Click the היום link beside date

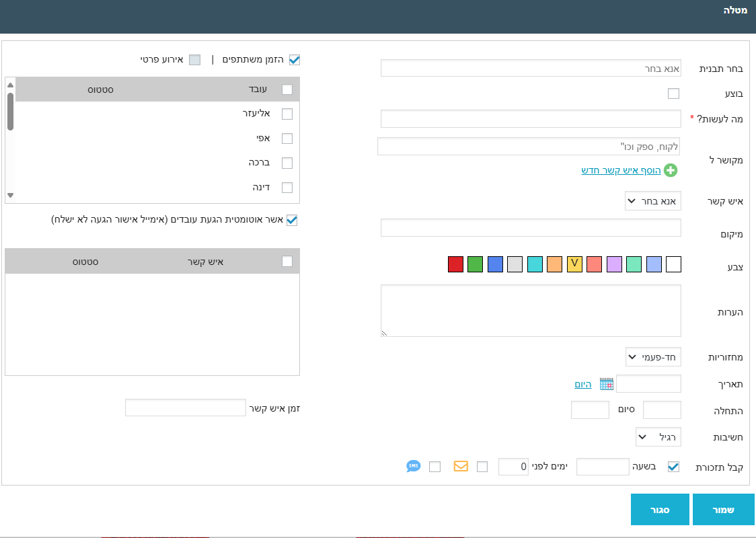[x=582, y=384]
